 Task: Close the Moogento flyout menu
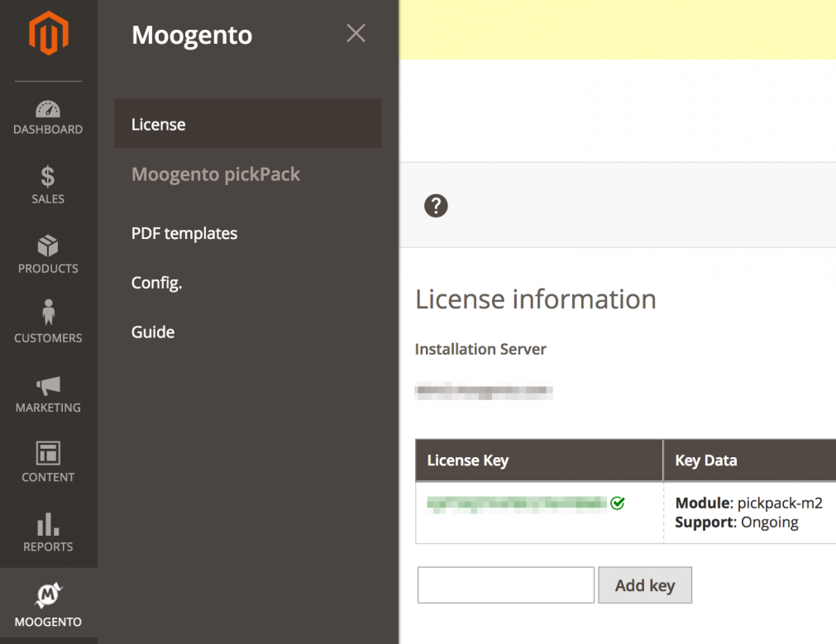[356, 33]
